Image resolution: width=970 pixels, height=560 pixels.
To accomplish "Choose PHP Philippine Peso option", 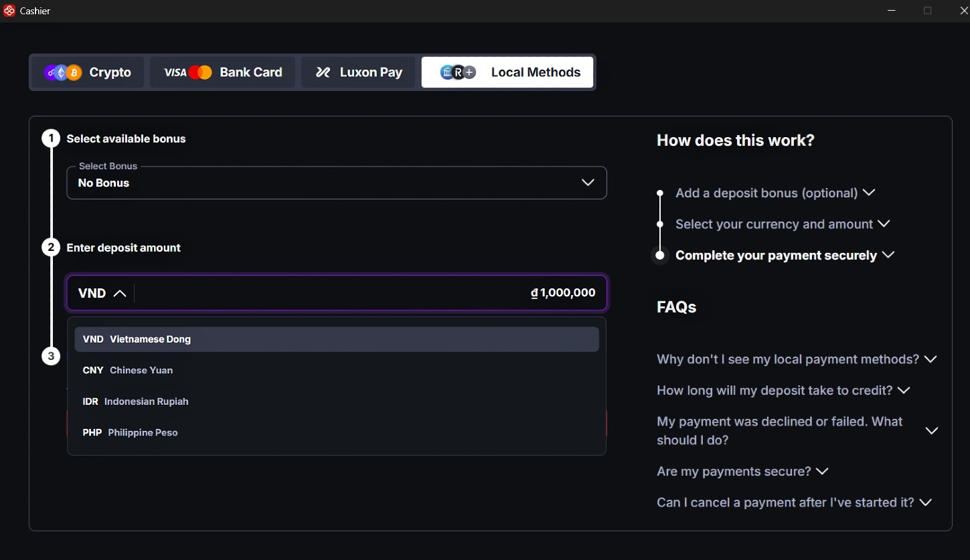I will tap(337, 432).
